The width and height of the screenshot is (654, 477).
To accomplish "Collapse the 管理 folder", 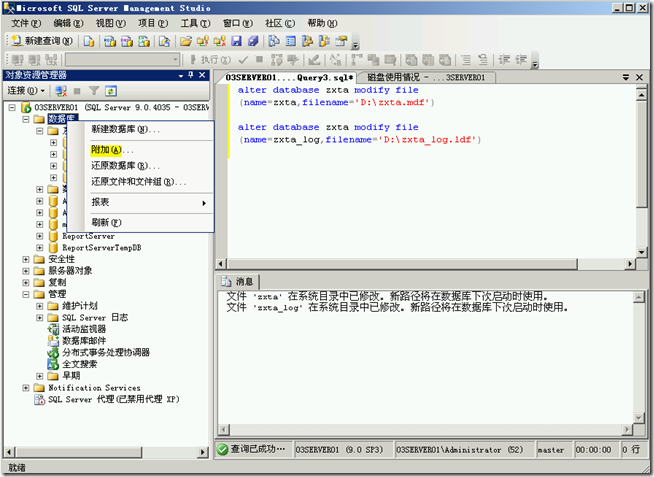I will pyautogui.click(x=26, y=294).
